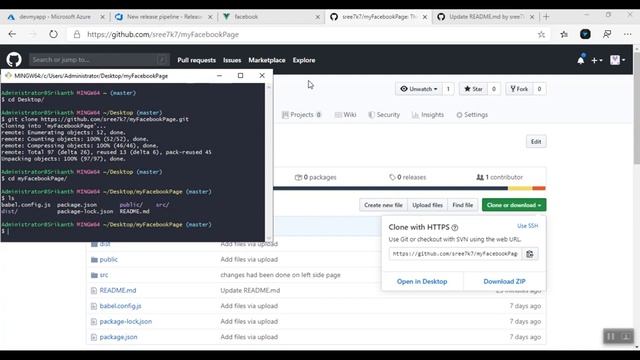Open Pull requests in GitHub header
This screenshot has height=360, width=640.
tap(196, 60)
